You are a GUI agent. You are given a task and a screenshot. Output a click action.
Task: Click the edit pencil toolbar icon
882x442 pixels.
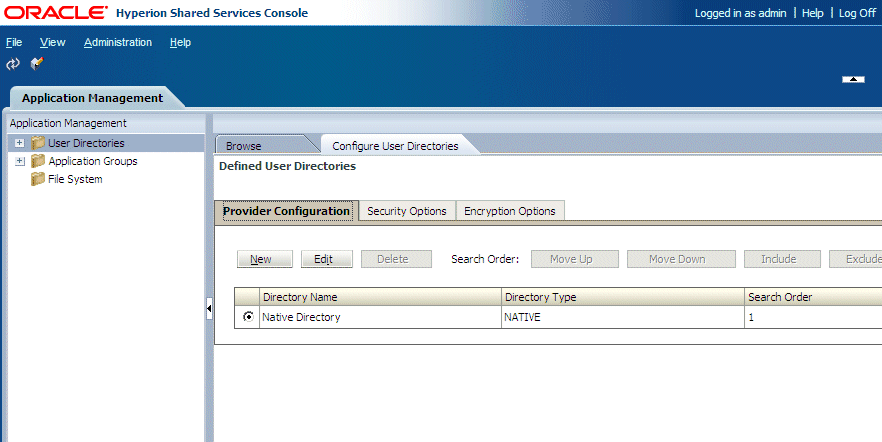pyautogui.click(x=37, y=64)
